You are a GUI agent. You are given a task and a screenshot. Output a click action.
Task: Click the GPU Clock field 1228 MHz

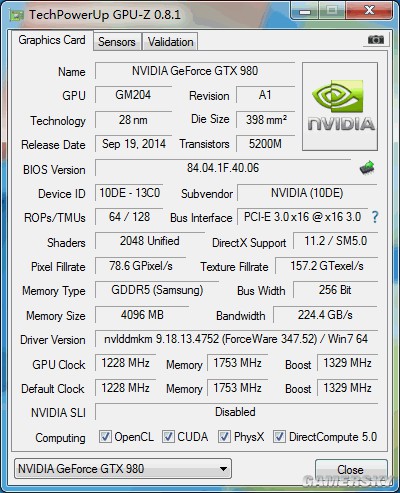pyautogui.click(x=125, y=363)
